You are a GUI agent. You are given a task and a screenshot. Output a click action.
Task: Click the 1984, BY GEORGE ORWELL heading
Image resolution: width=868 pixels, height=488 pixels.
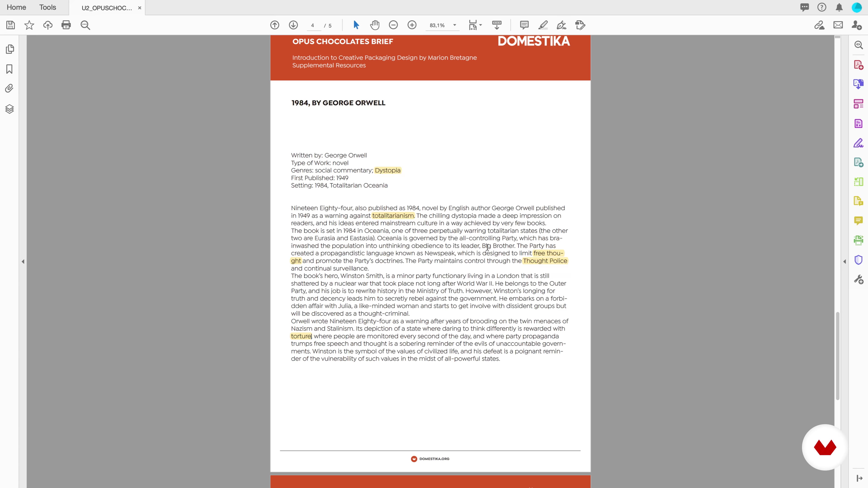[338, 103]
